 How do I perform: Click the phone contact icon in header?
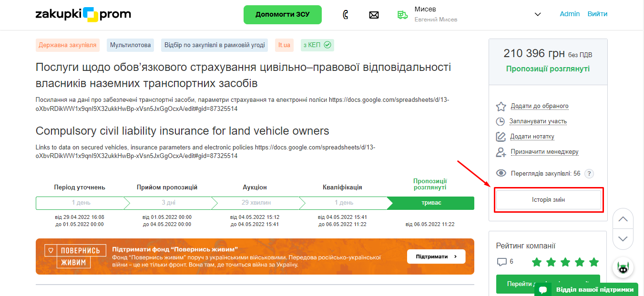(346, 15)
